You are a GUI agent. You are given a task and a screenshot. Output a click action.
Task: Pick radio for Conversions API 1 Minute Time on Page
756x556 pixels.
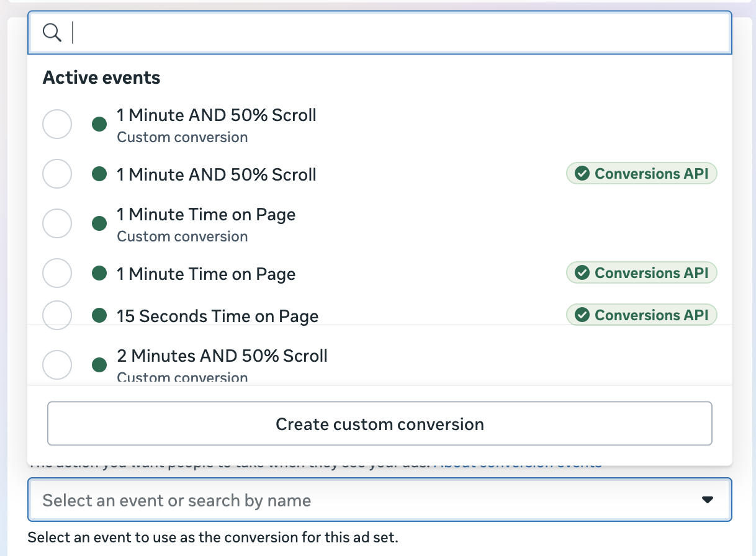[57, 273]
